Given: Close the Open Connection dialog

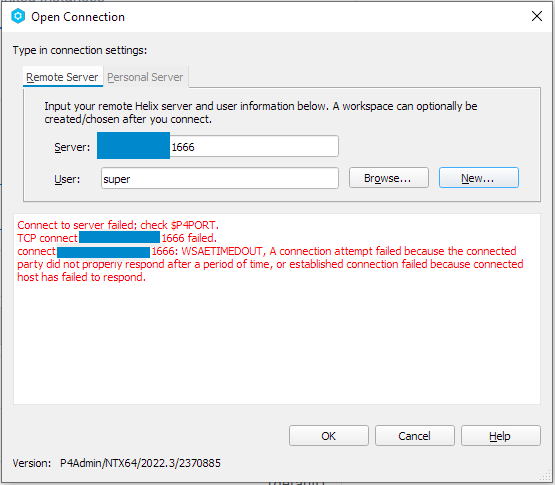Looking at the screenshot, I should (x=537, y=16).
